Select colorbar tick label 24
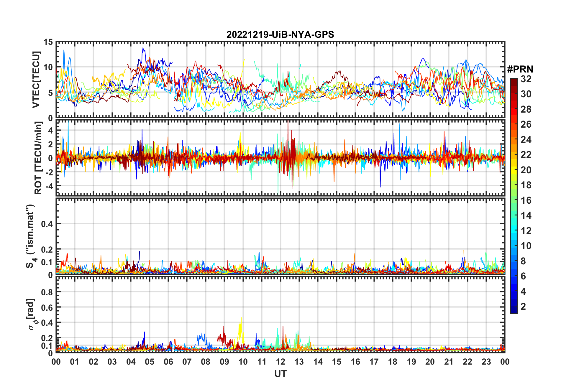561x392 pixels. [x=526, y=139]
